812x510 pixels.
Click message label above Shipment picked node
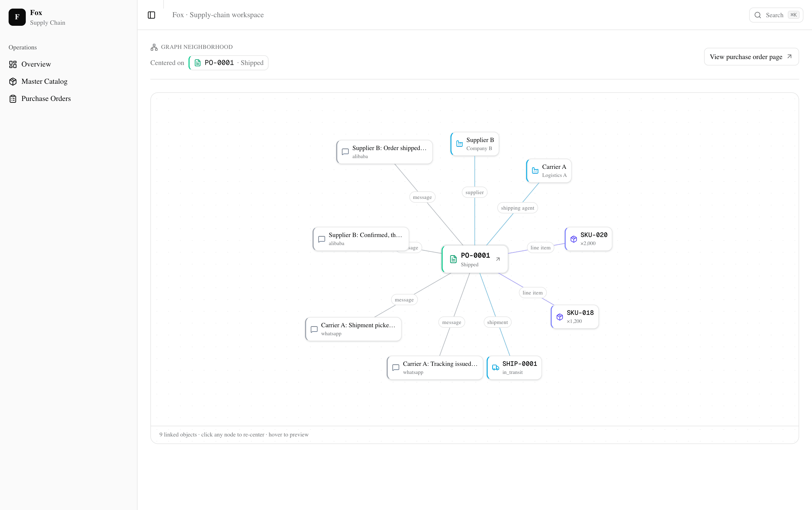click(404, 300)
